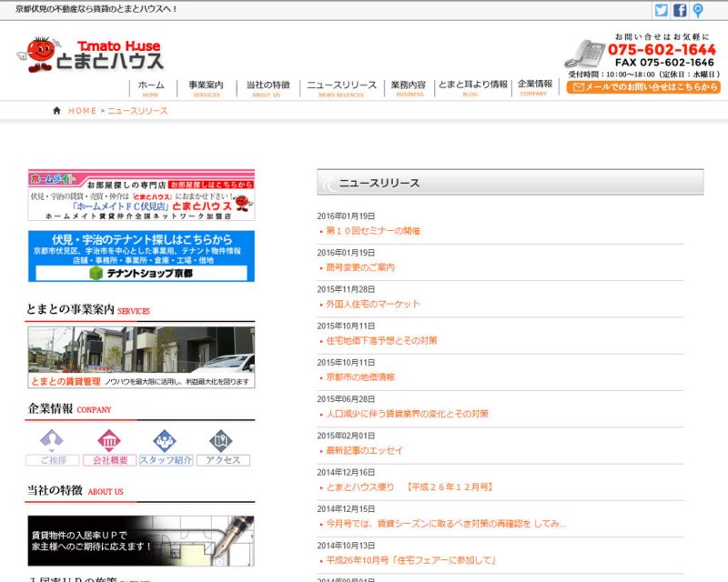Open the ご挨拶 greeting icon
The width and height of the screenshot is (728, 582).
[x=52, y=447]
